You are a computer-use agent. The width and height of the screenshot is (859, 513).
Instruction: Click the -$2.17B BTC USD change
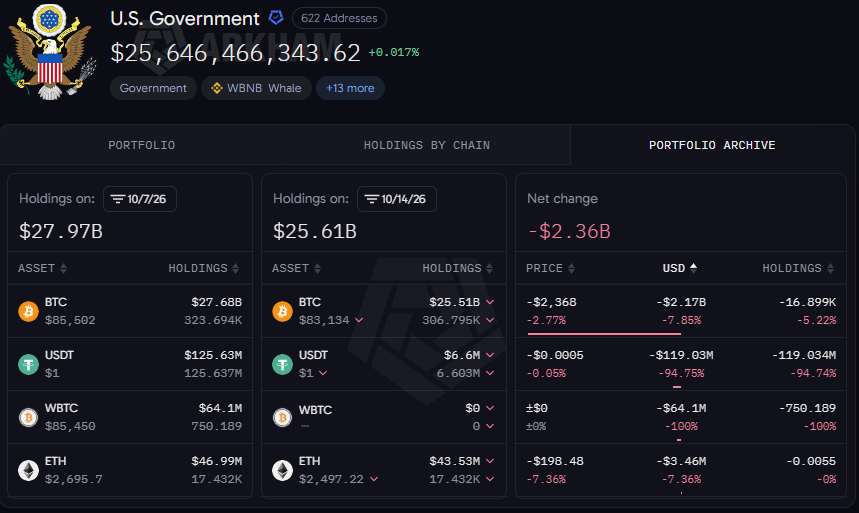(681, 302)
